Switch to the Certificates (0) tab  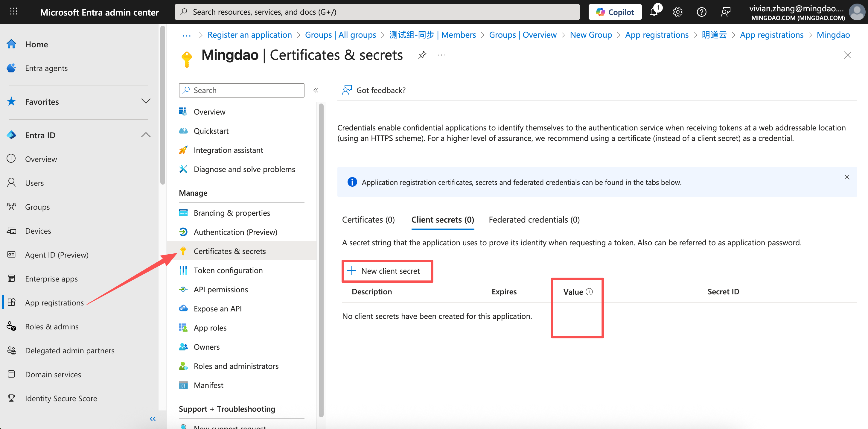pyautogui.click(x=368, y=220)
